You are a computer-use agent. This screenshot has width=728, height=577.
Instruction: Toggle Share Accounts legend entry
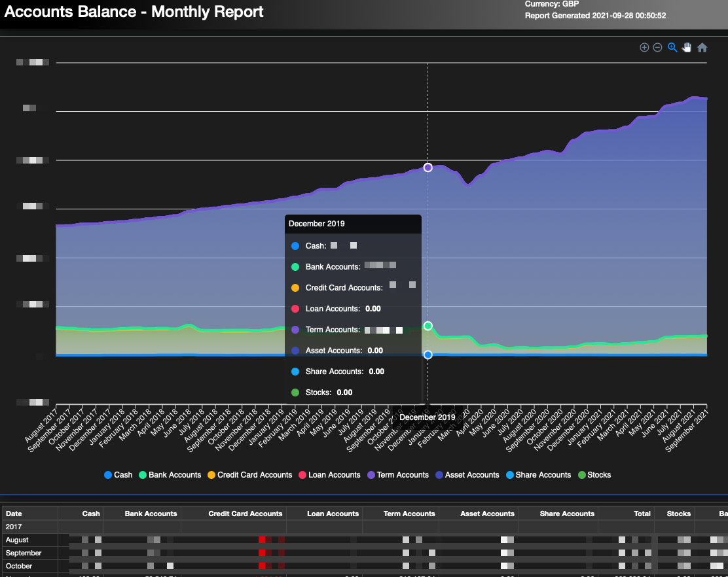coord(538,475)
